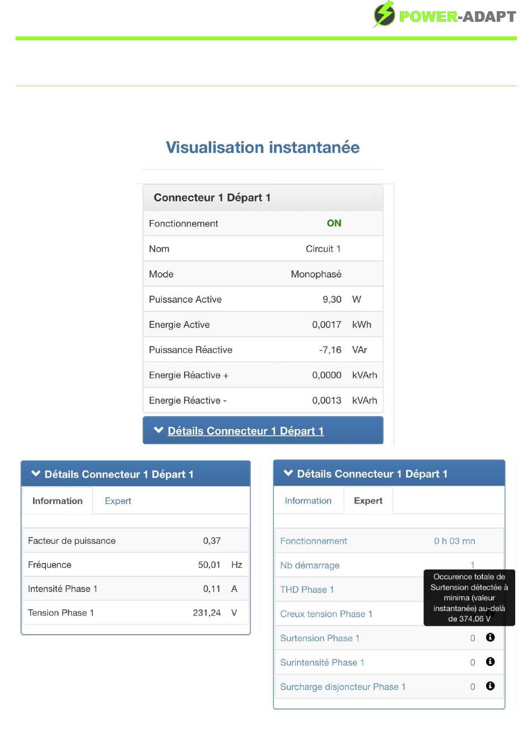Click the Surcharge disjoncteur Phase 1 label
The image size is (532, 756).
[343, 687]
